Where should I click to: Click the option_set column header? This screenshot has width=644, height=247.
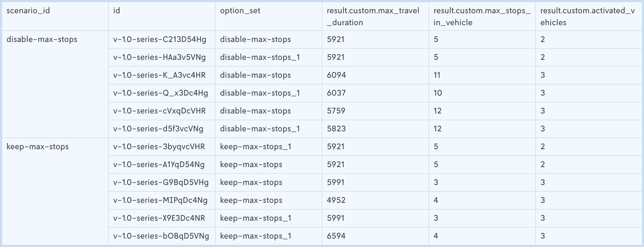tap(240, 11)
